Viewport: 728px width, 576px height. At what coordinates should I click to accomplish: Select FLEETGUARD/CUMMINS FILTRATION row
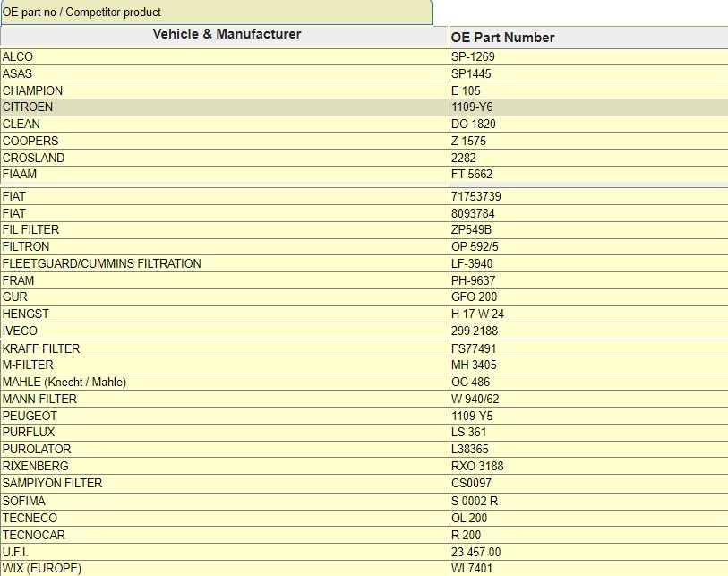tap(364, 264)
